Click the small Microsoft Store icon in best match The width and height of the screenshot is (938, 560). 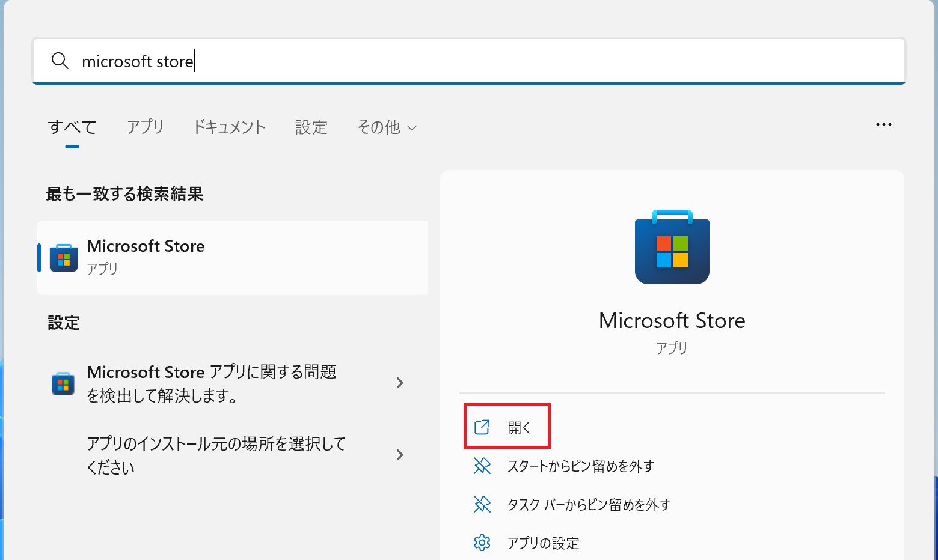tap(64, 258)
